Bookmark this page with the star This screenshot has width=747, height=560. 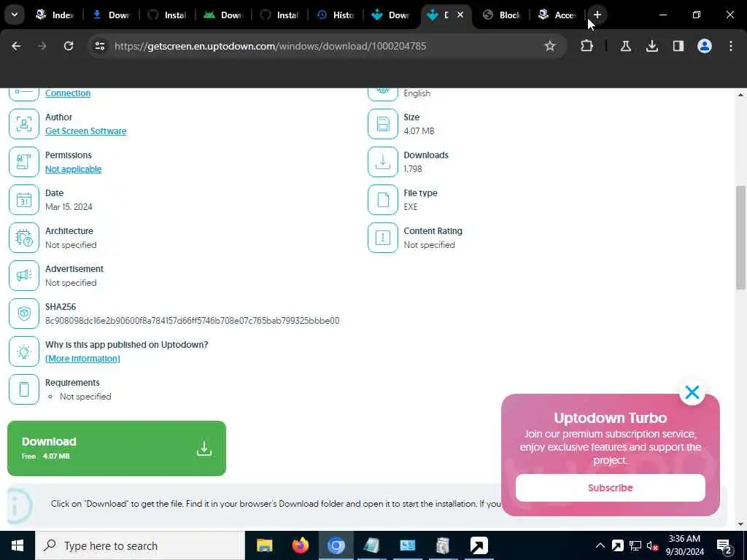coord(550,46)
